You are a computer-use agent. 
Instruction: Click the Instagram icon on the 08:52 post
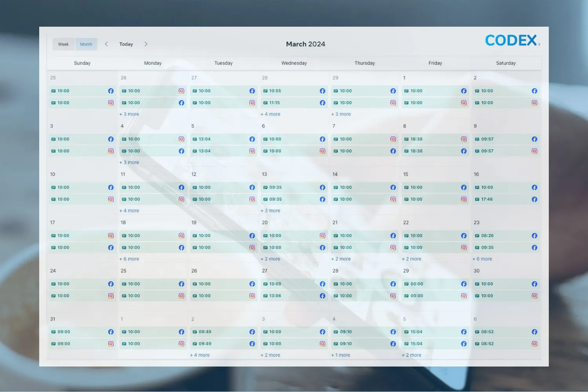[534, 344]
